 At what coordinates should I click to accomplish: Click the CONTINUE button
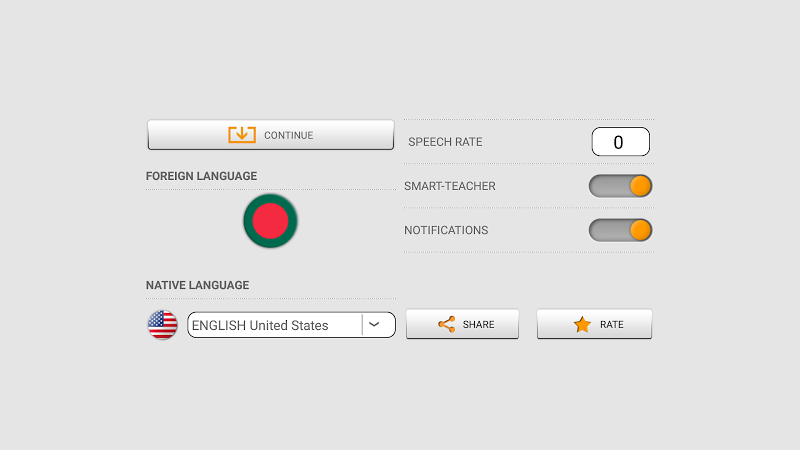coord(270,135)
